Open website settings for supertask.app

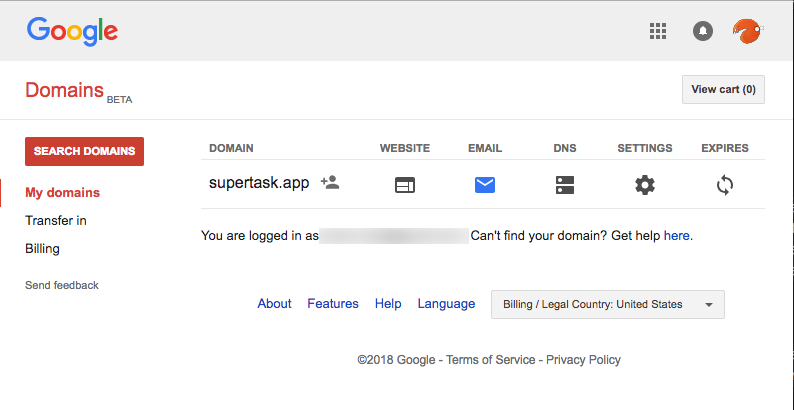[x=405, y=185]
